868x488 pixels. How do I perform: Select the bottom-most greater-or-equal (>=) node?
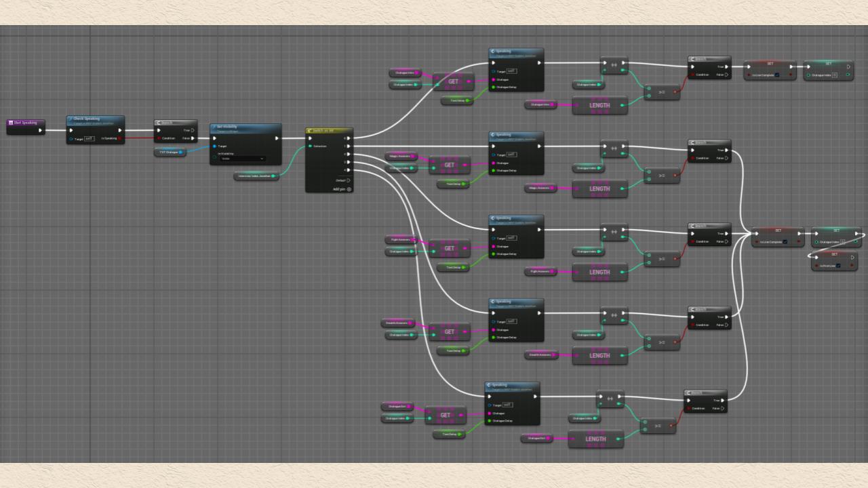658,426
